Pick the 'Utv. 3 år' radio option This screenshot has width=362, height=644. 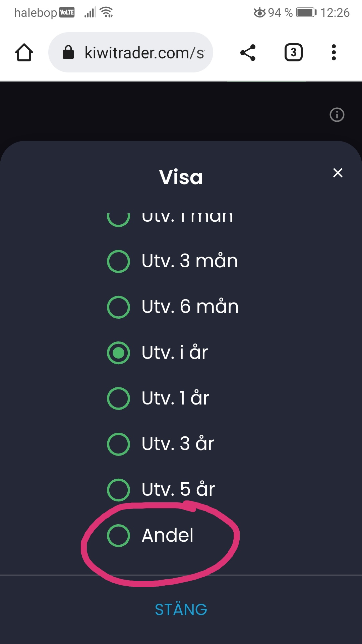point(118,444)
